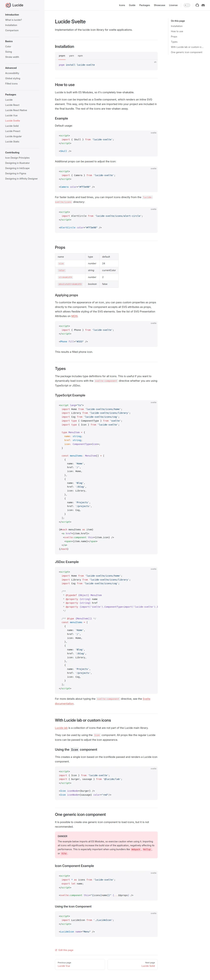Click the JSDoc Example heading
This screenshot has width=210, height=980.
coord(67,562)
